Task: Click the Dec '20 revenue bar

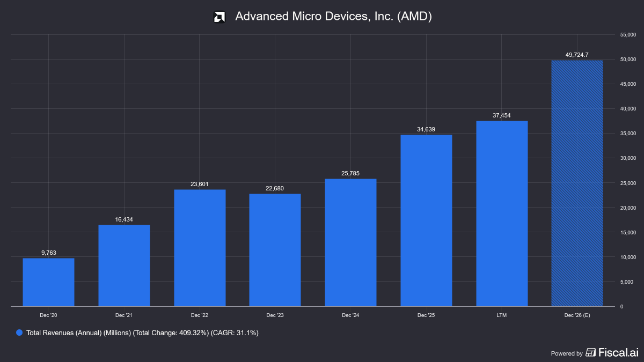Action: 48,282
